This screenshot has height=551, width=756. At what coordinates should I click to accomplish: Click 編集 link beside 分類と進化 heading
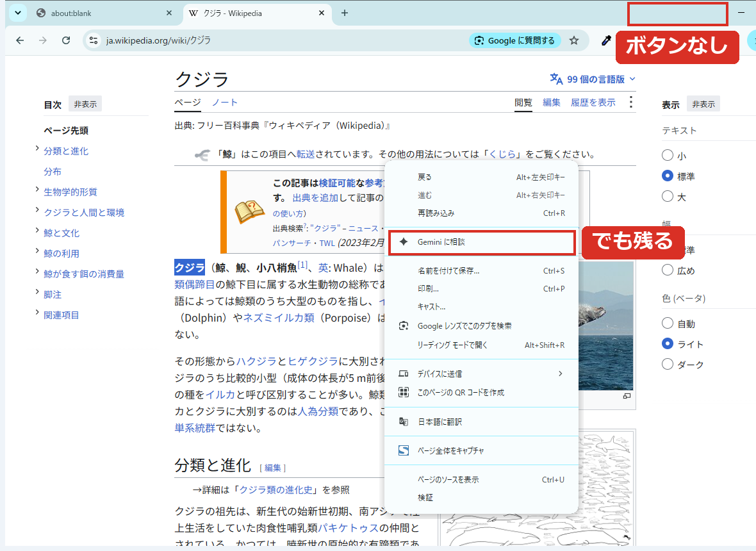coord(272,468)
